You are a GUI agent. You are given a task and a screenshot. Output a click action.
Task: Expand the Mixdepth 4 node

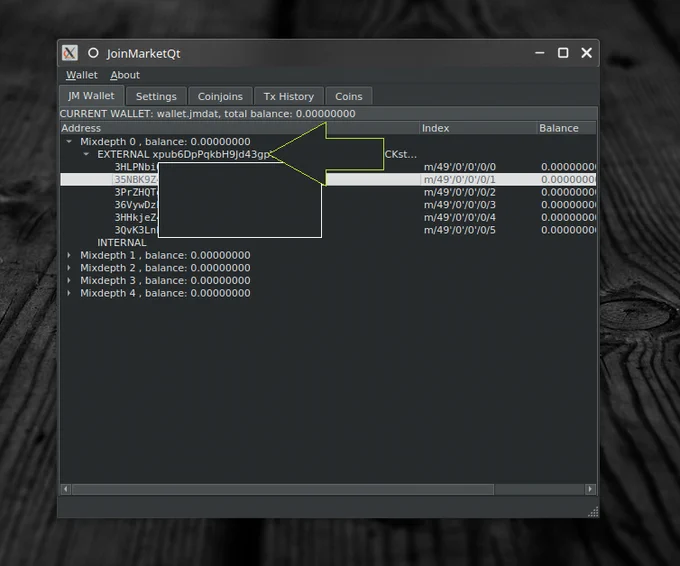(x=69, y=293)
